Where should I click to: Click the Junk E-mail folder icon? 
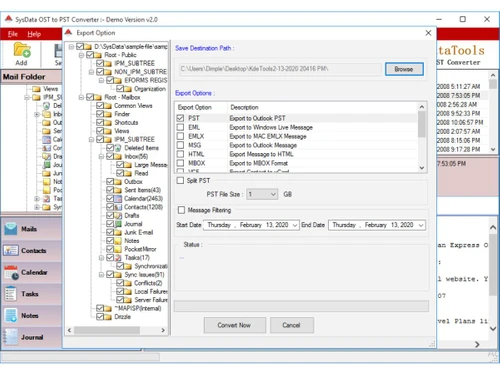118,232
